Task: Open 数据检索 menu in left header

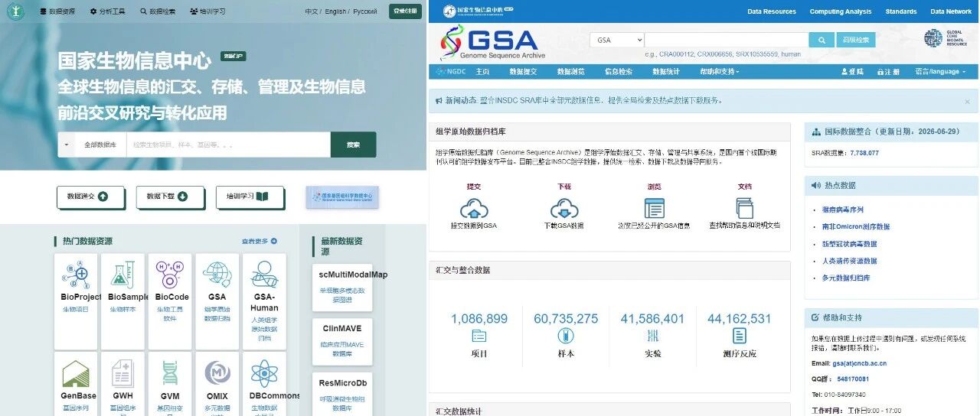Action: click(157, 11)
